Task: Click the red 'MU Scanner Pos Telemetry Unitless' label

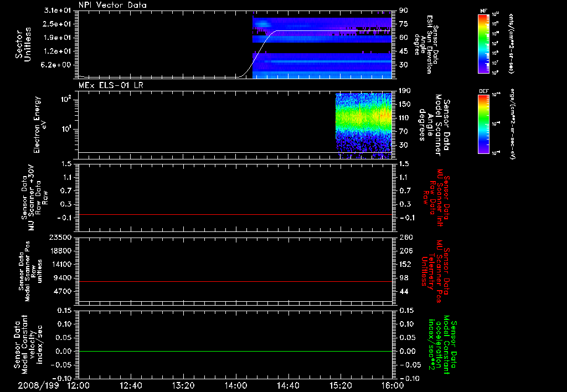Action: pos(435,271)
